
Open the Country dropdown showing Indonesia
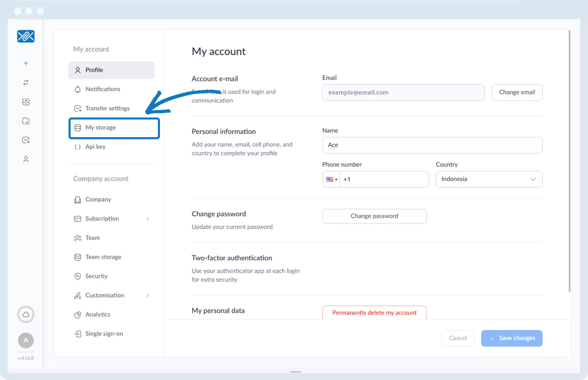pyautogui.click(x=489, y=179)
